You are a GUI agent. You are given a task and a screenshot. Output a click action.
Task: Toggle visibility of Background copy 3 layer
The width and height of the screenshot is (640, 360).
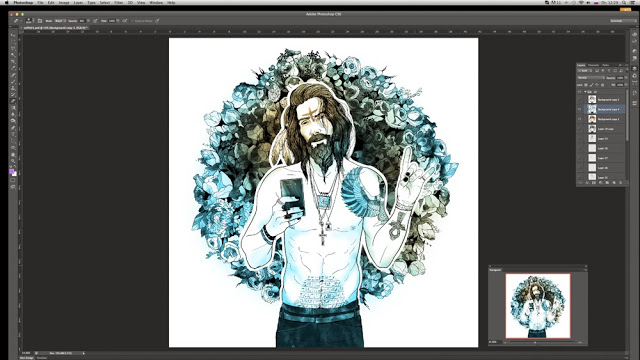click(x=580, y=119)
